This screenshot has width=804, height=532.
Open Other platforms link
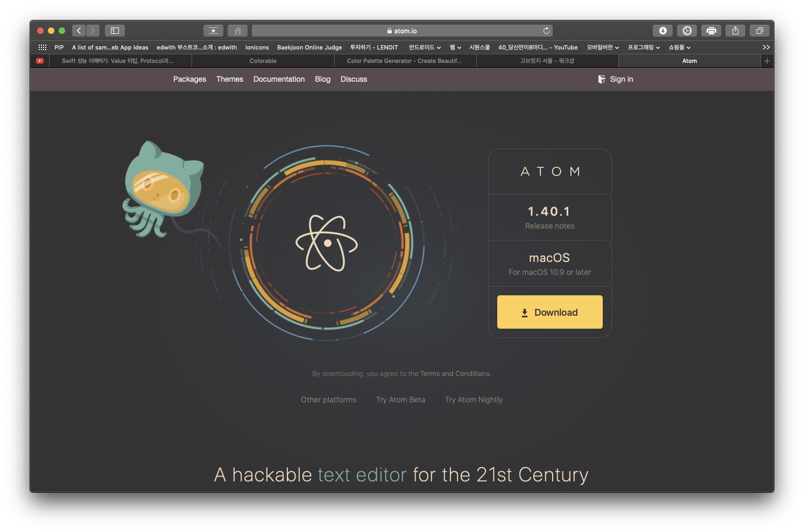[x=328, y=400]
